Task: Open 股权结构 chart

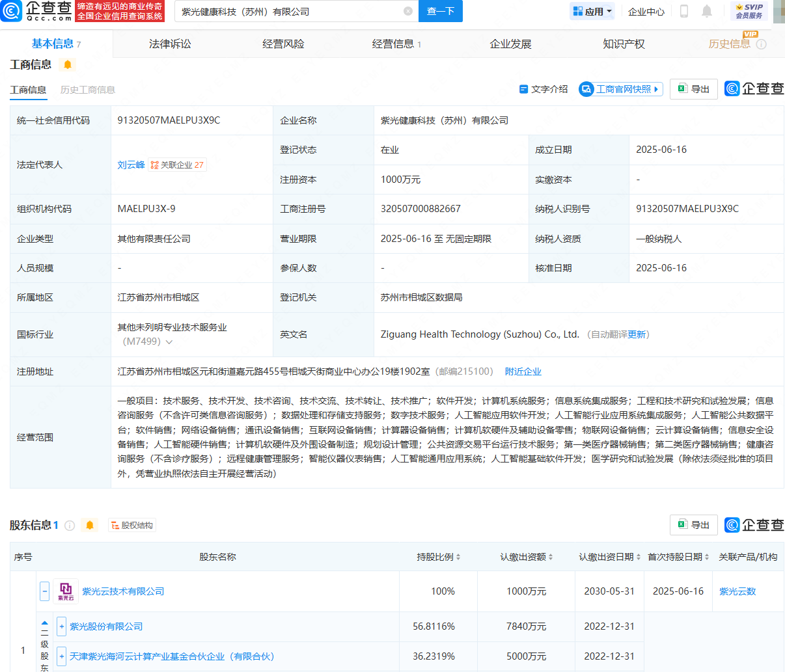Action: (132, 525)
